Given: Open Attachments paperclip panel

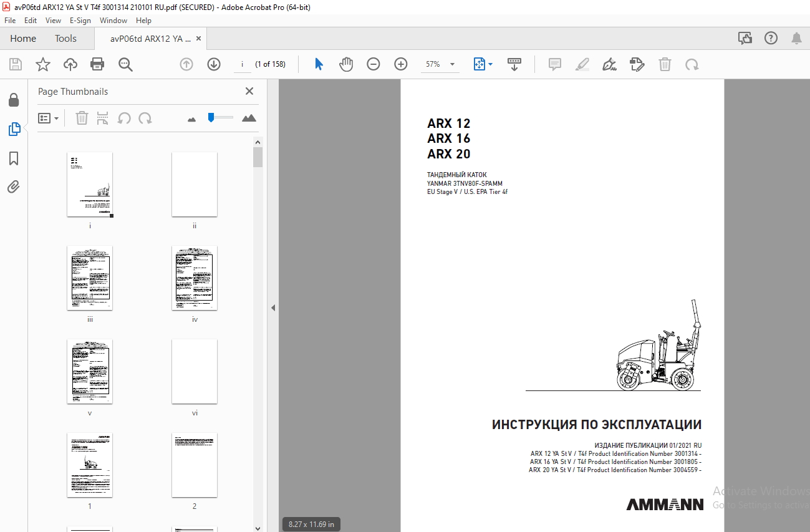Looking at the screenshot, I should pos(14,187).
